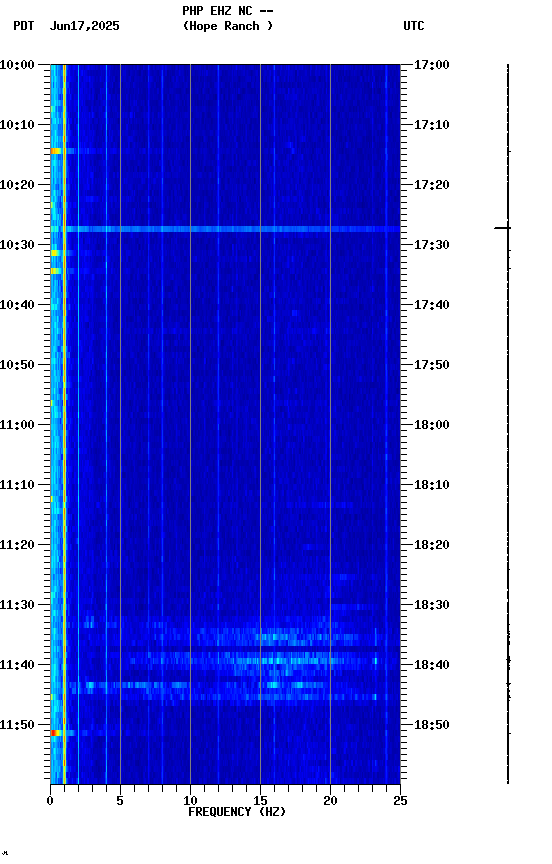
Task: Click the 18:50 UTC time label
Action: [432, 725]
